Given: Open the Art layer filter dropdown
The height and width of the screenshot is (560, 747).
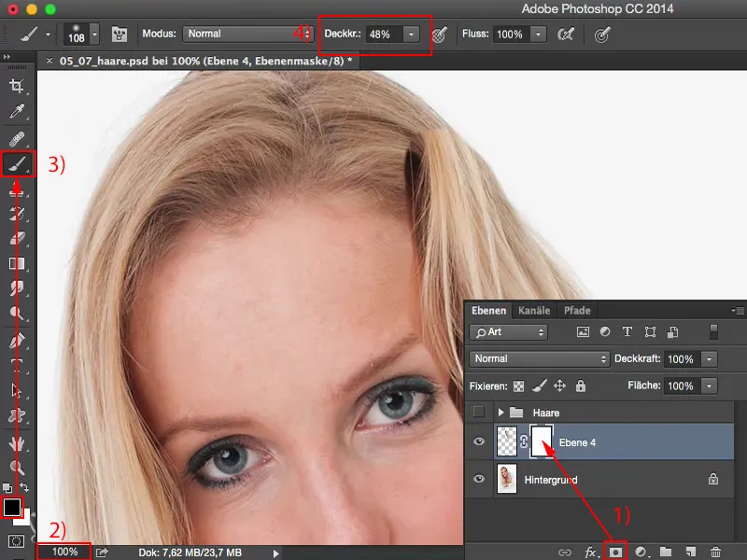Looking at the screenshot, I should (508, 332).
